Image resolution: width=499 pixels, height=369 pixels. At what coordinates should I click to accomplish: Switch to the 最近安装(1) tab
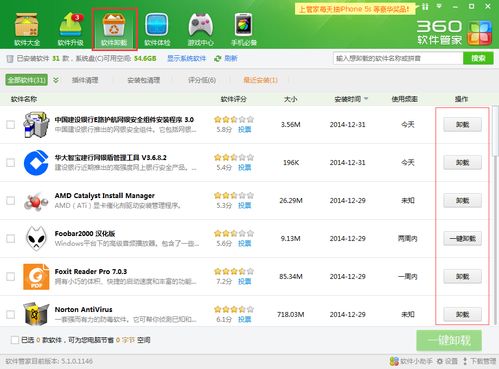pos(260,80)
